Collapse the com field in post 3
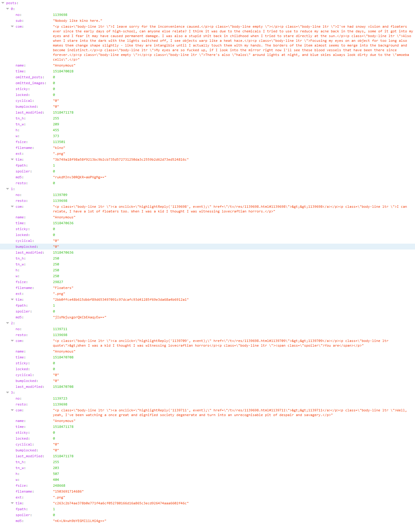This screenshot has width=415, height=532. coord(12,410)
